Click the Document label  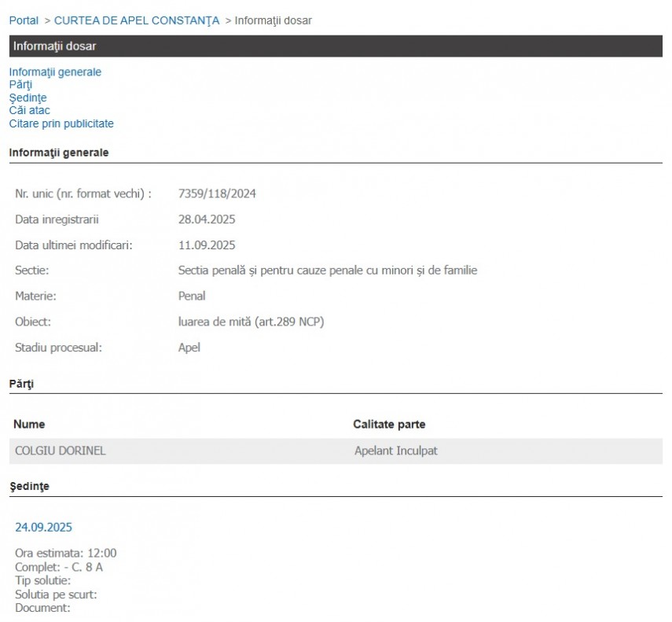tap(42, 609)
